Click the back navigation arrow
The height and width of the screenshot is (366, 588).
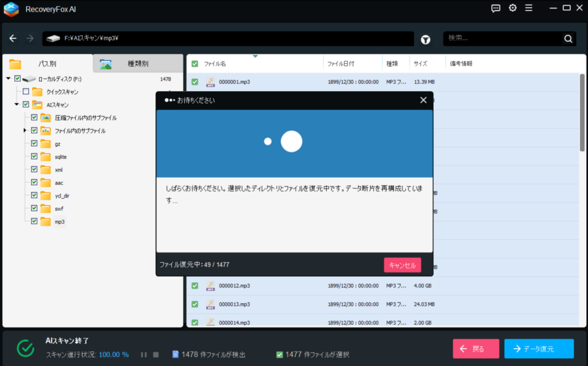click(13, 38)
